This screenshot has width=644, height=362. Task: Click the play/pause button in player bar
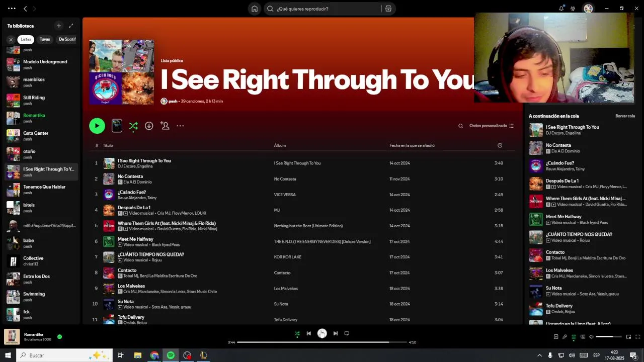pos(322,333)
